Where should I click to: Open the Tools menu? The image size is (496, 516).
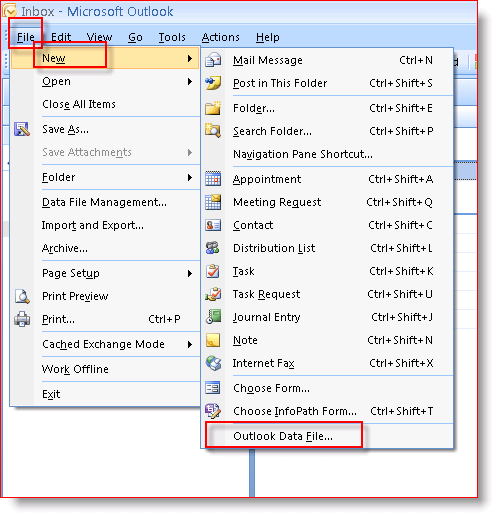(172, 37)
